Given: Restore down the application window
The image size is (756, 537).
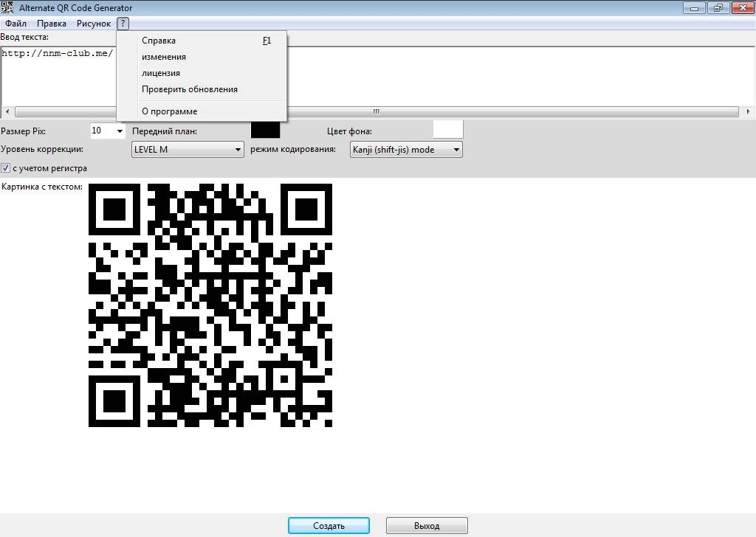Looking at the screenshot, I should point(718,7).
